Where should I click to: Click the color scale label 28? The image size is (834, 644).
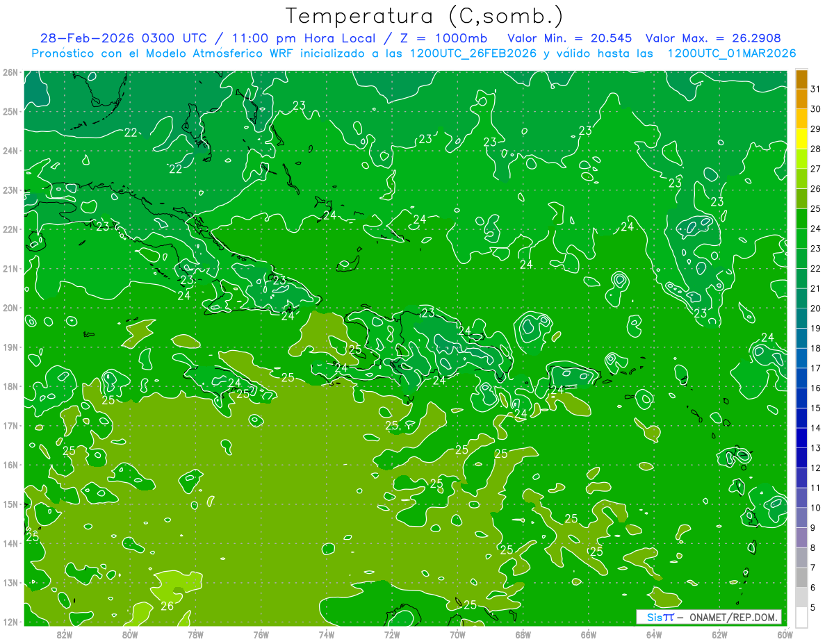(815, 149)
